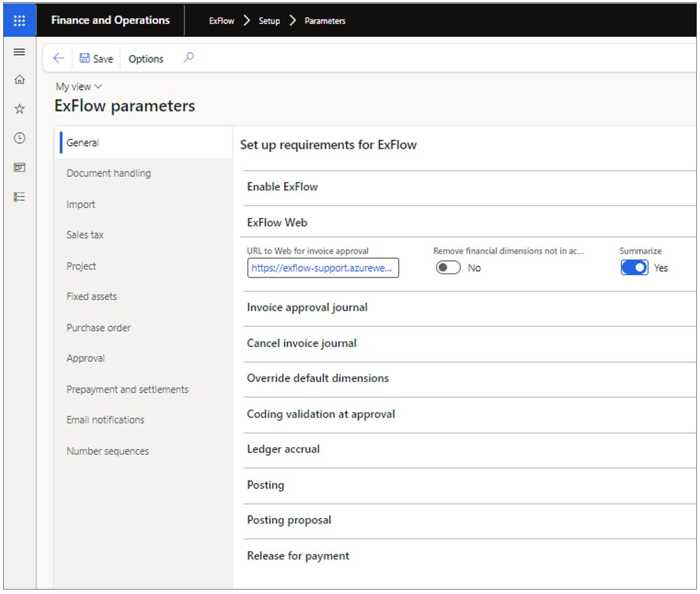Collapse the ExFlow Web section
Image resolution: width=700 pixels, height=594 pixels.
coord(469,223)
